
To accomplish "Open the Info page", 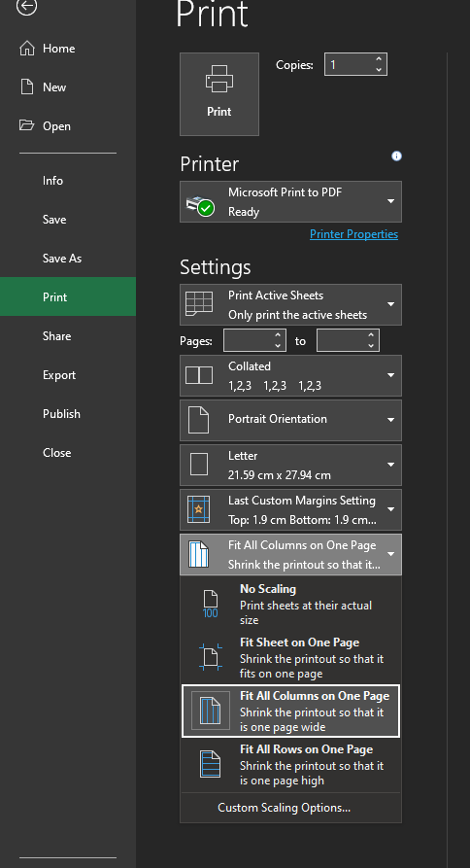I will pyautogui.click(x=68, y=181).
